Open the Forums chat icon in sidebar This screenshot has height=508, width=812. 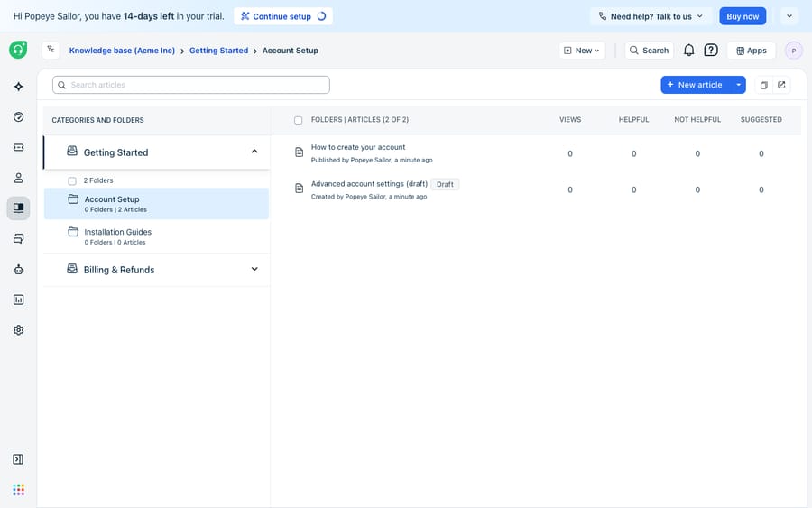(19, 239)
